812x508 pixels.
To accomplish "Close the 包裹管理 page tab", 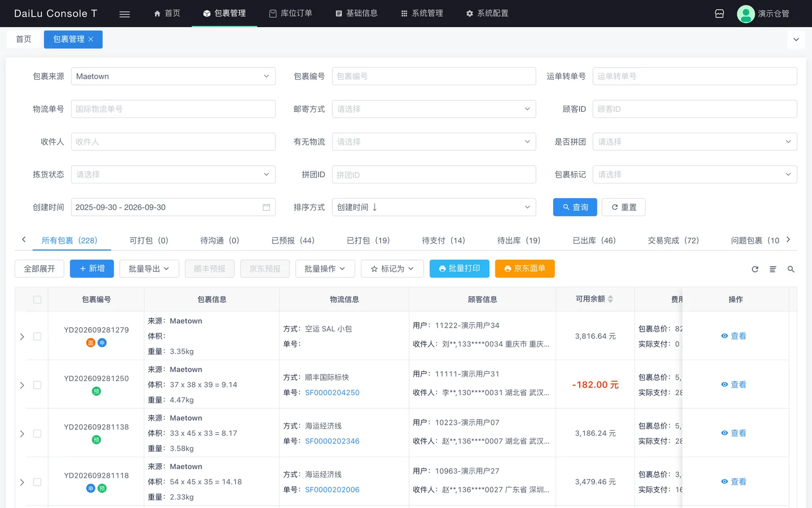I will pos(91,39).
